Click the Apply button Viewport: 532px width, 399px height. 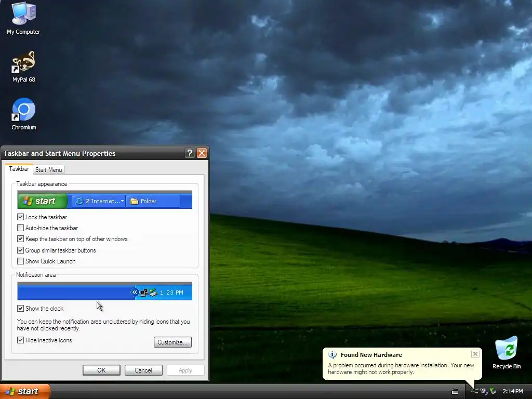tap(185, 370)
